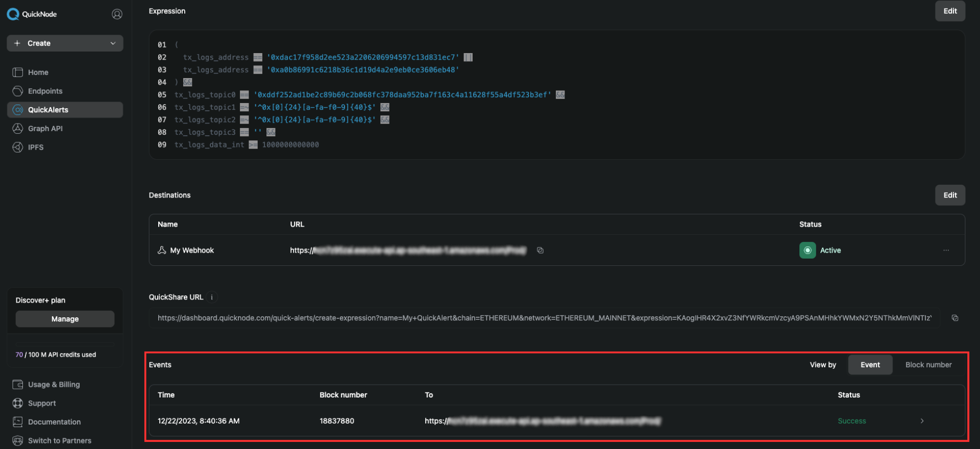The width and height of the screenshot is (980, 449).
Task: Click the tx_logs_topic0 hash value
Action: coord(402,95)
